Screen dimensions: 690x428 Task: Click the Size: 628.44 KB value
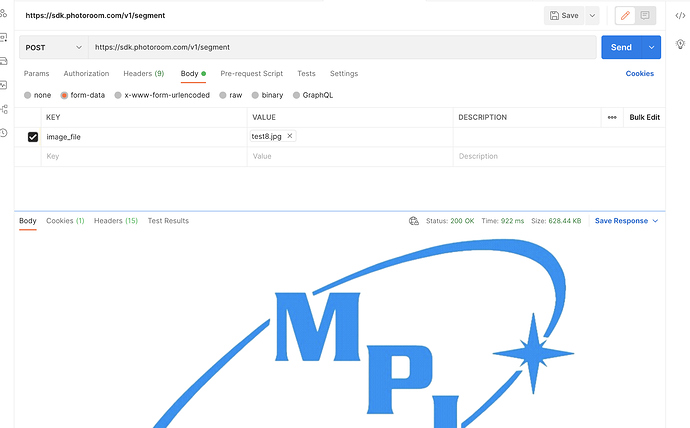point(556,221)
